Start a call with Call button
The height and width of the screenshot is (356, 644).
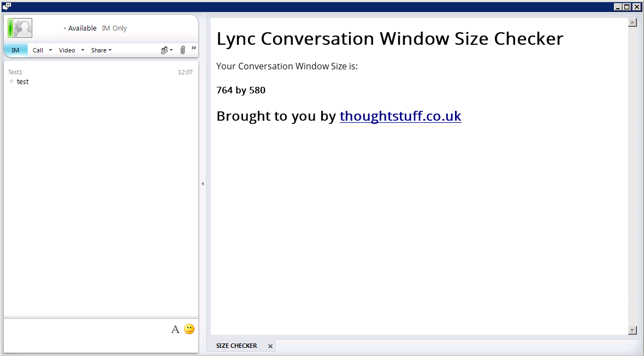[38, 50]
